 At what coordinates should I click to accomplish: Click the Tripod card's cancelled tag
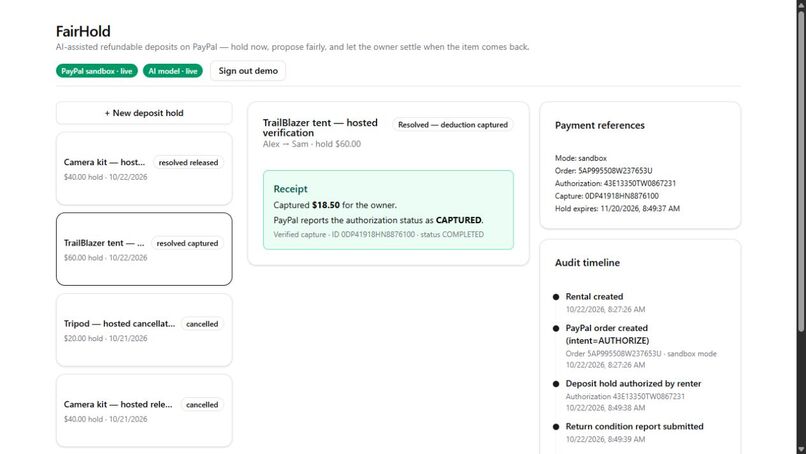(202, 324)
